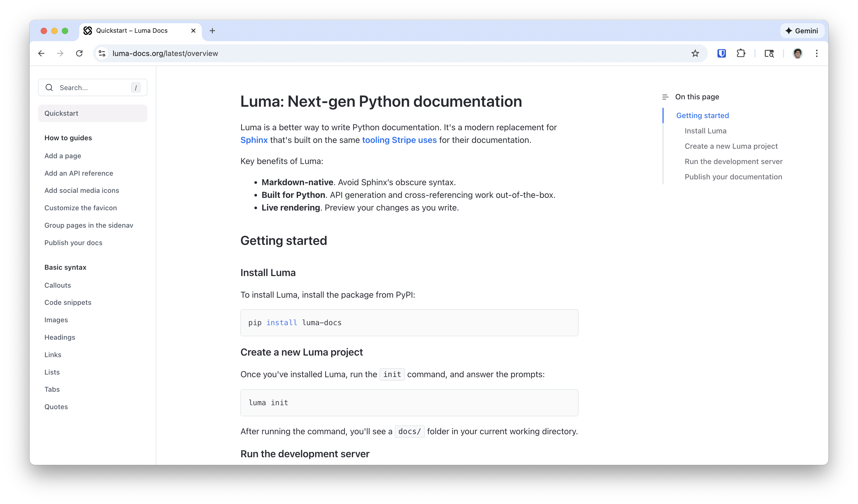Open Customize the favicon guide
Viewport: 858px width, 504px height.
81,208
